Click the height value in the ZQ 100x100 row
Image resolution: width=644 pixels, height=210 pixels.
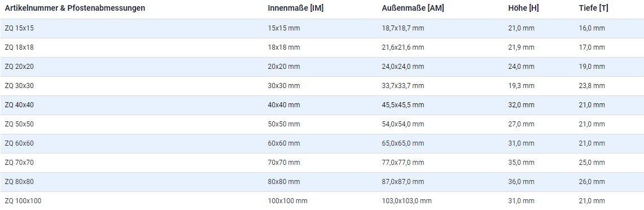coord(521,201)
